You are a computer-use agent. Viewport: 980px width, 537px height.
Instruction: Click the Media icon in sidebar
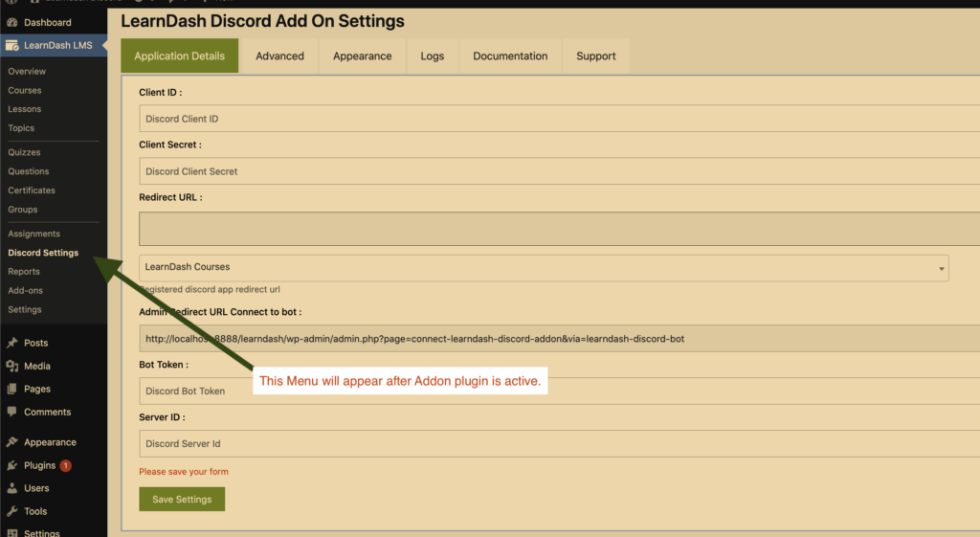[x=11, y=366]
